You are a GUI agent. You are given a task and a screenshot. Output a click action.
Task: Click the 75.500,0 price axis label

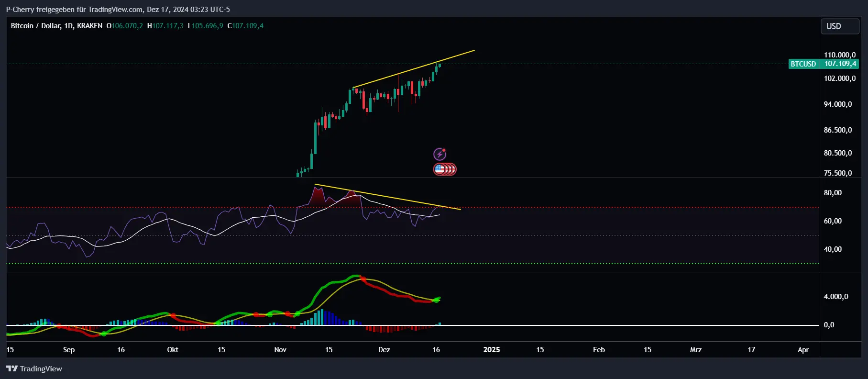pyautogui.click(x=837, y=173)
